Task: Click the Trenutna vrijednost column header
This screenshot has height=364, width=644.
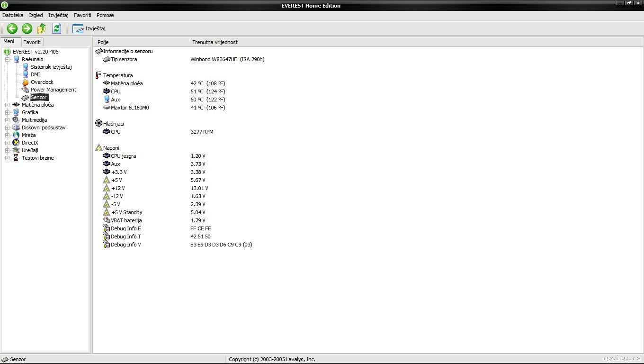Action: (215, 42)
